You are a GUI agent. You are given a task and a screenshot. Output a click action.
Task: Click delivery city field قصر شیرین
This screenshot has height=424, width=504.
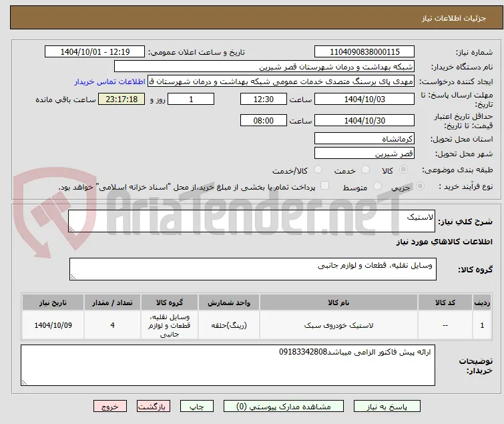point(364,154)
